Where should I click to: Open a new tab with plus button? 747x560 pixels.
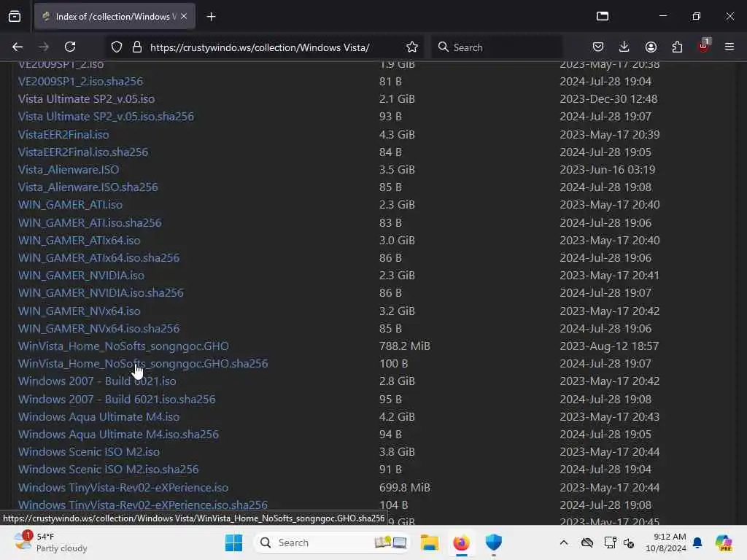tap(211, 17)
